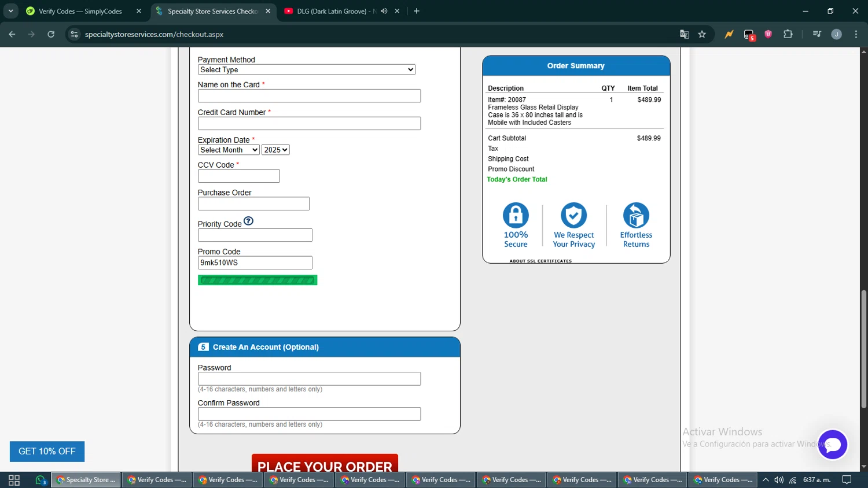Open WhatsApp taskbar icon
This screenshot has width=868, height=488.
click(x=41, y=480)
